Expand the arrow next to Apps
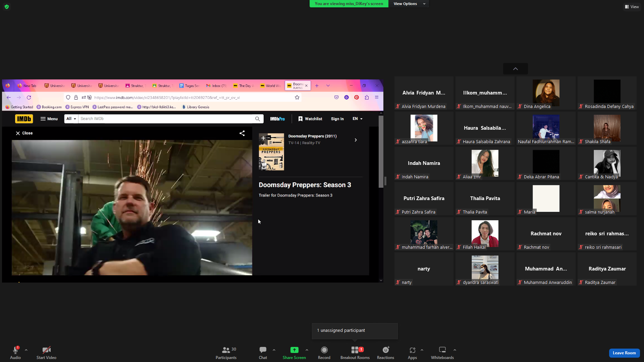 pos(422,350)
